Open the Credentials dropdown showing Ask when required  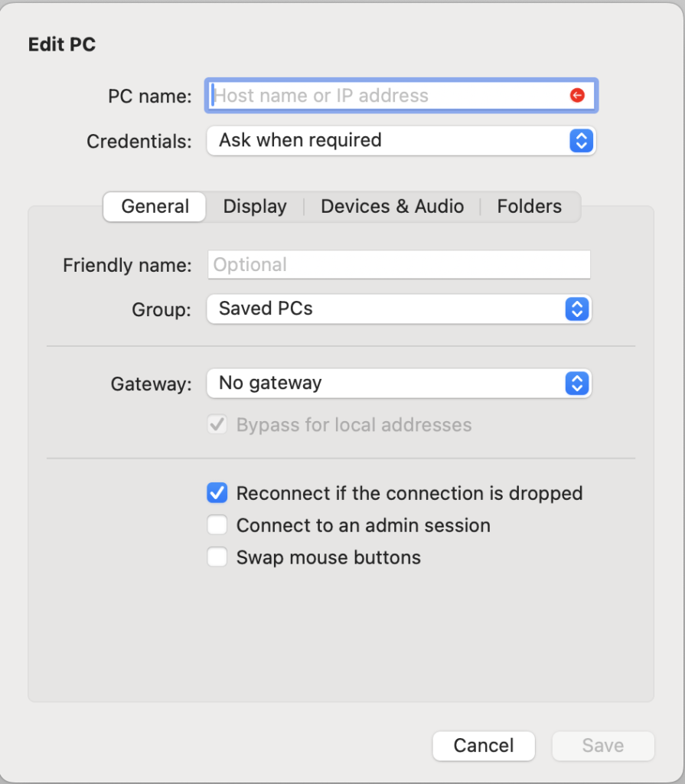click(401, 141)
